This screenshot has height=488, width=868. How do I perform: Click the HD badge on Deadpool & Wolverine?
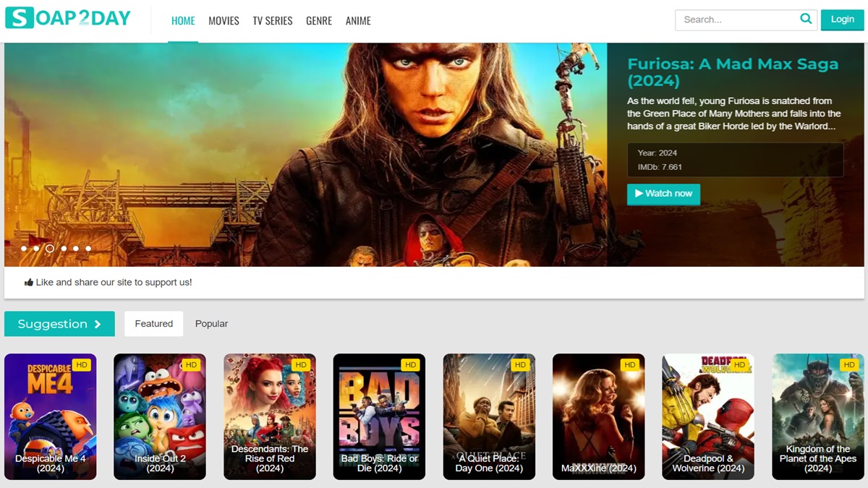pyautogui.click(x=739, y=365)
